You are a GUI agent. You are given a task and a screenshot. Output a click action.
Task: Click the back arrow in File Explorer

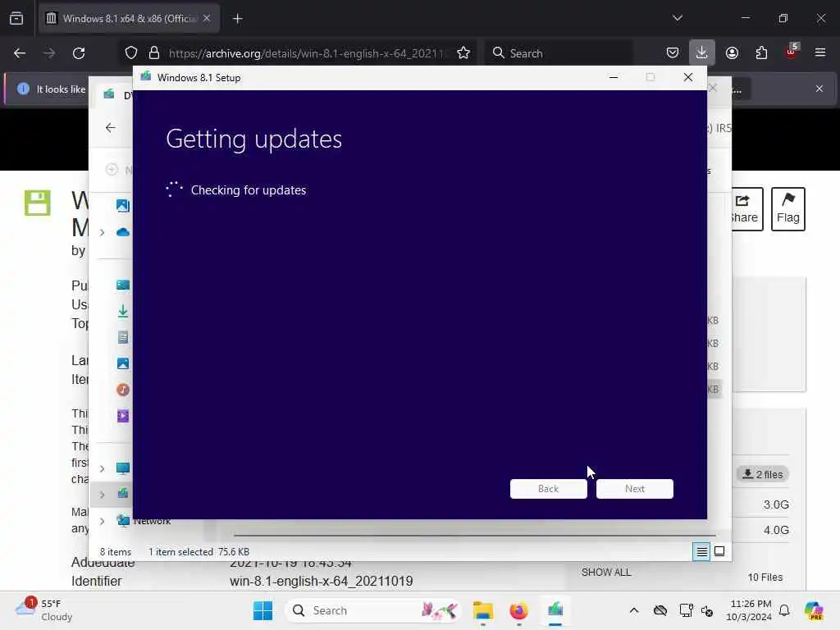pos(111,127)
